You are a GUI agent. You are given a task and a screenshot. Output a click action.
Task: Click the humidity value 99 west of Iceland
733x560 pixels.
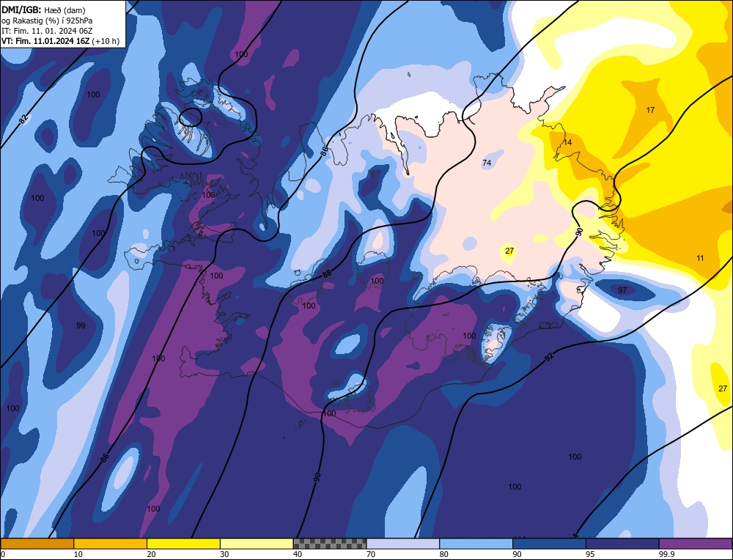[x=81, y=325]
